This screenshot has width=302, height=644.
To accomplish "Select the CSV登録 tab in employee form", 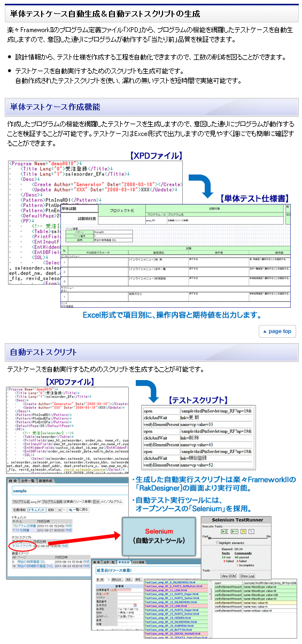I will pyautogui.click(x=139, y=562).
